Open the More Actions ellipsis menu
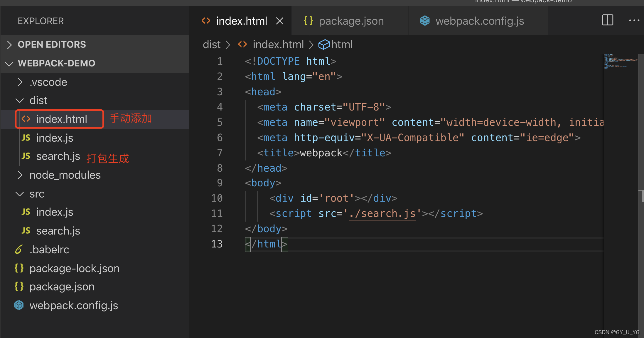Viewport: 644px width, 338px height. [x=634, y=20]
